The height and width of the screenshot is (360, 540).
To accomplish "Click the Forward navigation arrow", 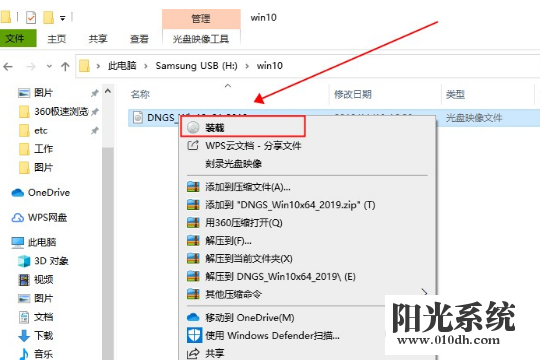I will click(31, 66).
